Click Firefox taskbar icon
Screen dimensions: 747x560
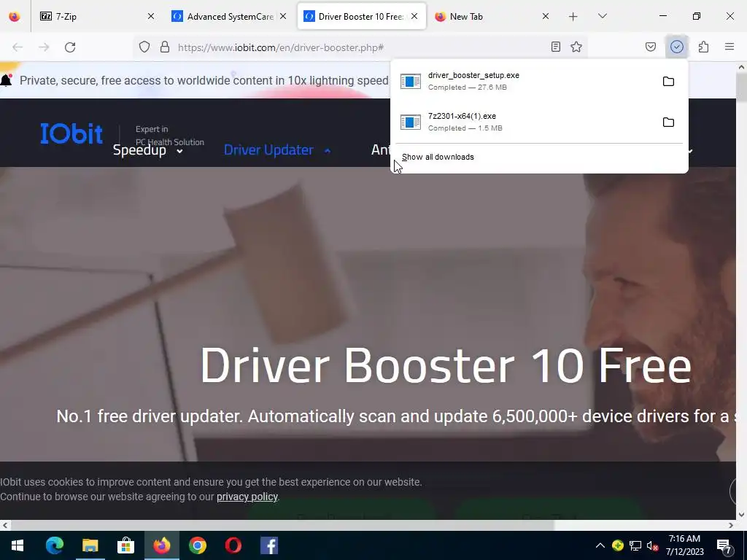click(x=161, y=545)
